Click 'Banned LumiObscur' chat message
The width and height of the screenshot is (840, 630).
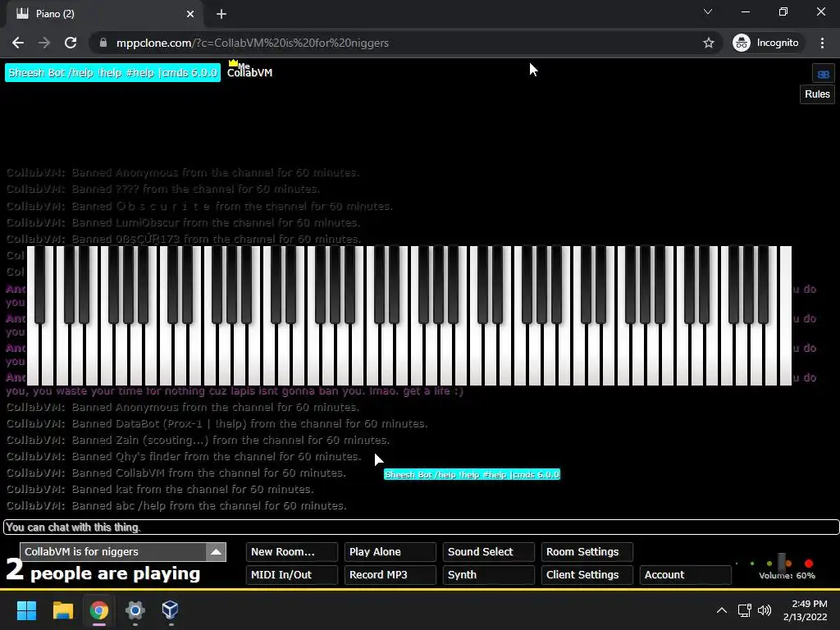coord(183,223)
